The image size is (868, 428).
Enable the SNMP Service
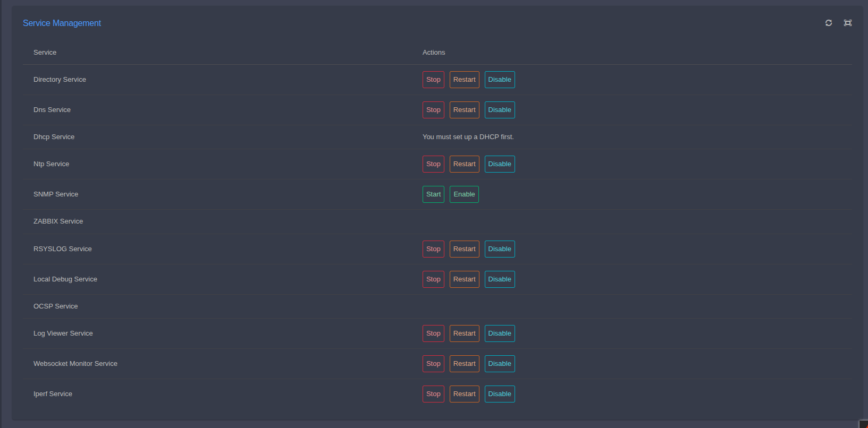(464, 194)
